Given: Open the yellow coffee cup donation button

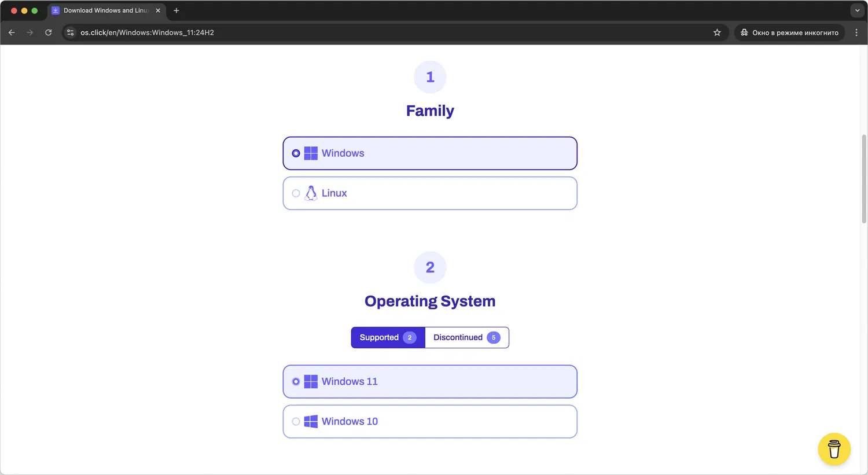Looking at the screenshot, I should 834,449.
